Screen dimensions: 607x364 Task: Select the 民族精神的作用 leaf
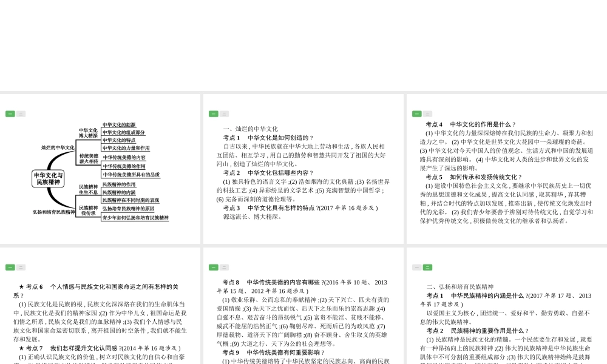(x=119, y=184)
